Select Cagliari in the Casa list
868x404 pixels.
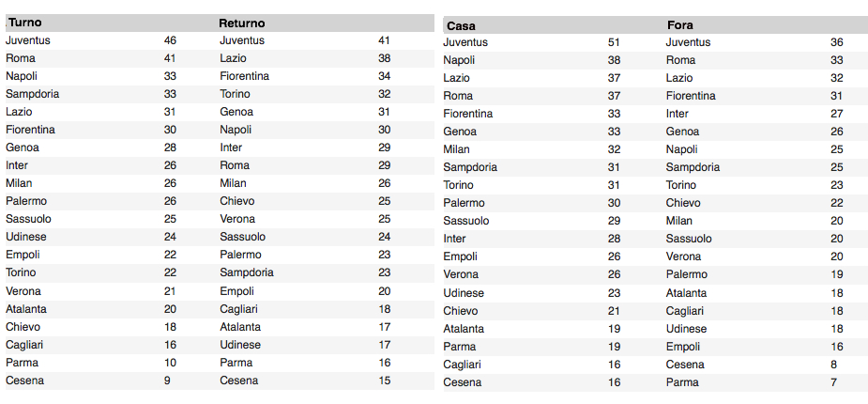click(463, 365)
